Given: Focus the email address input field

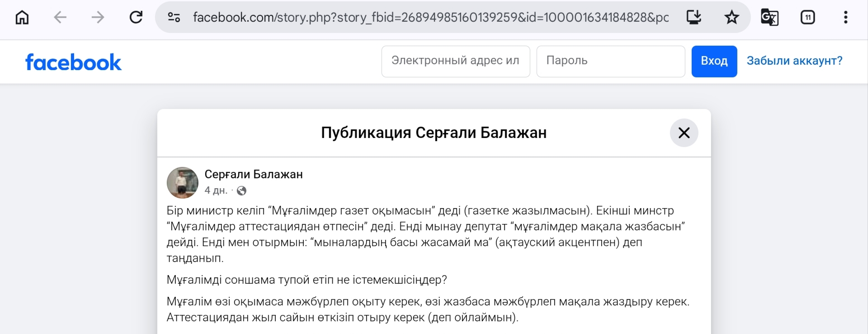Looking at the screenshot, I should pos(455,61).
